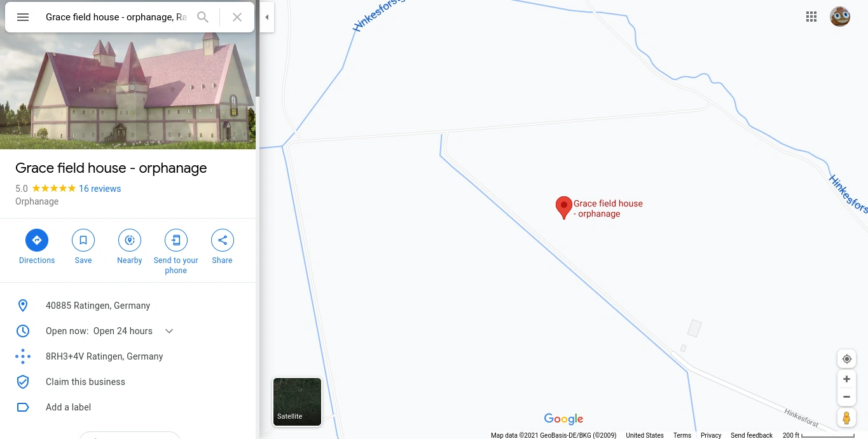
Task: Open the Grace field house photo
Action: pyautogui.click(x=128, y=92)
